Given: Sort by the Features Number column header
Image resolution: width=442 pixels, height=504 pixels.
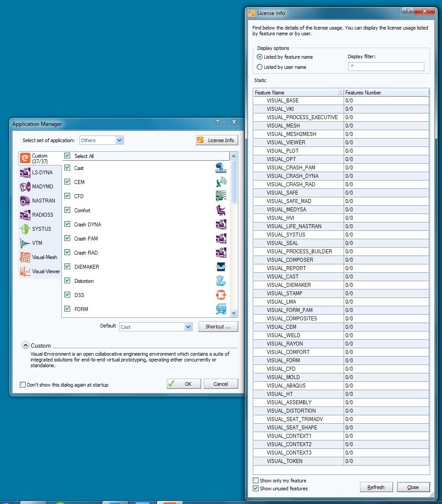Looking at the screenshot, I should [386, 93].
